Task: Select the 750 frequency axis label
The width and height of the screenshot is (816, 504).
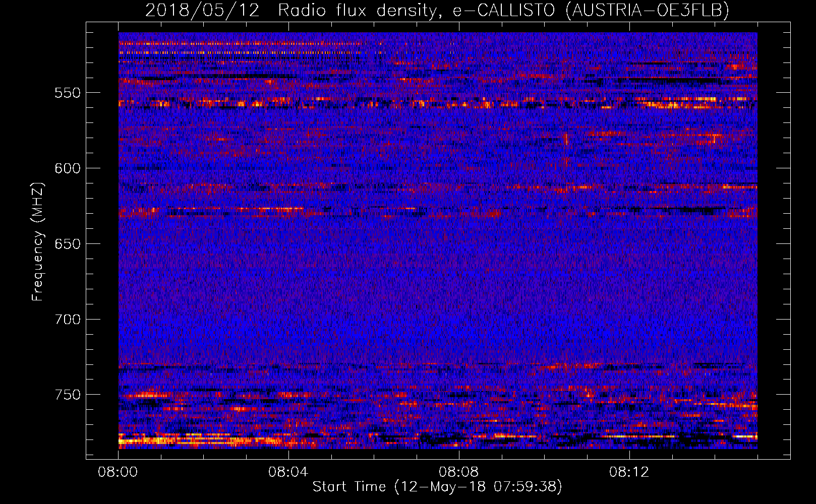Action: [x=68, y=395]
